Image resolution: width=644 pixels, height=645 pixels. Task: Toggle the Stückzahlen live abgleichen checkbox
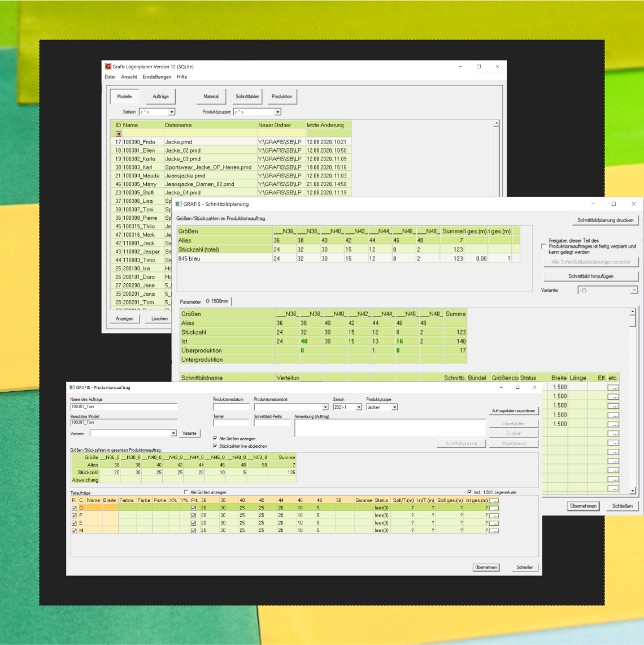[215, 446]
